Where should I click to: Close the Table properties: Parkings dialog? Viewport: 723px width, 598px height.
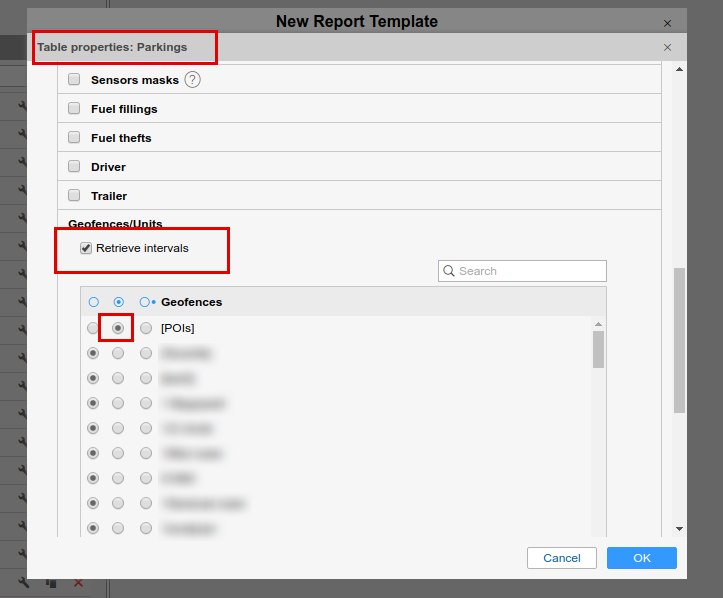click(667, 47)
